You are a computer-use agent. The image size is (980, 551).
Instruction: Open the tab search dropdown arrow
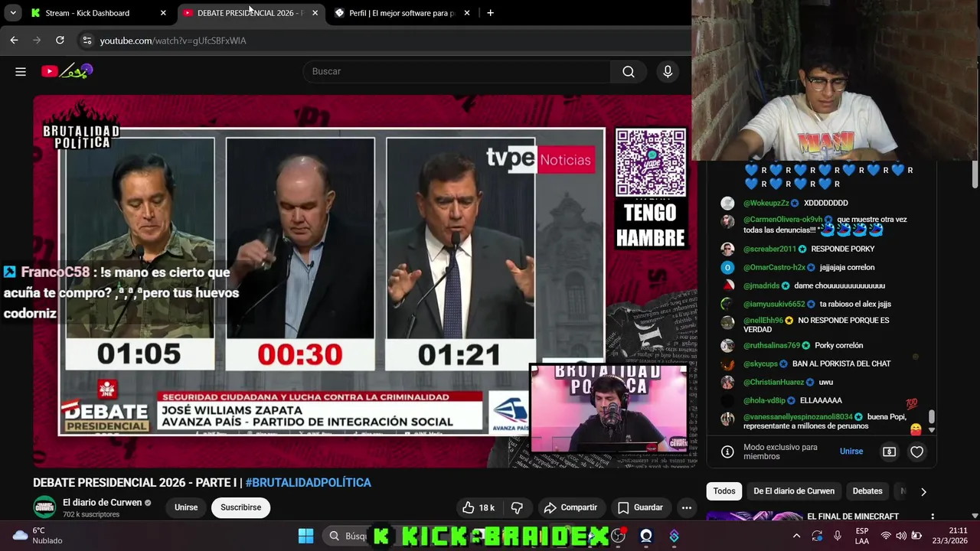click(x=13, y=13)
